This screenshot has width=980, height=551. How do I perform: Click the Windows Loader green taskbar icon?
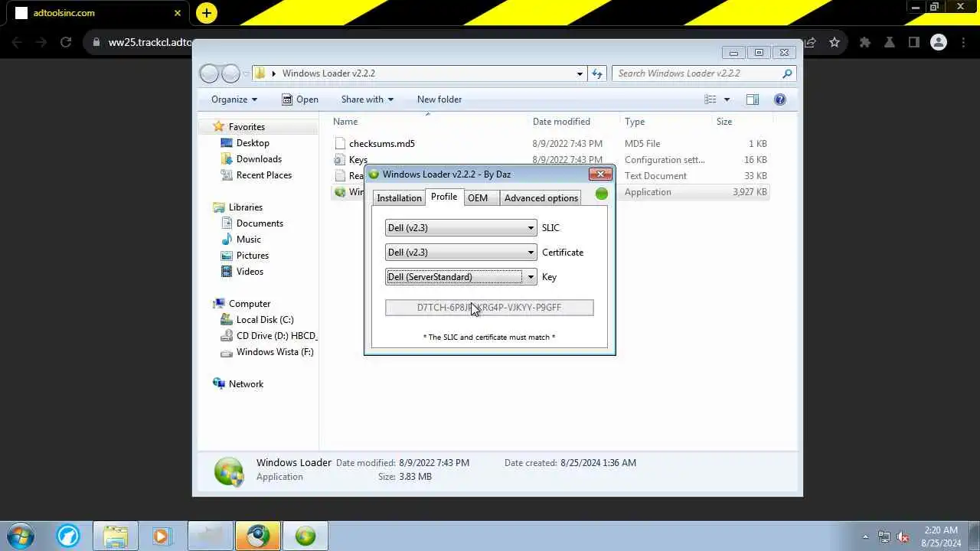click(x=305, y=536)
